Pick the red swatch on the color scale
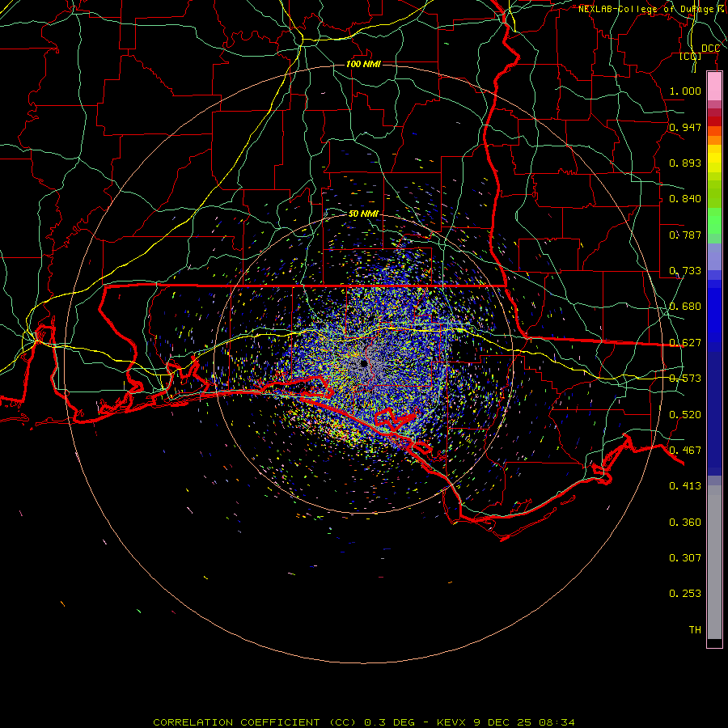The image size is (728, 728). point(714,121)
